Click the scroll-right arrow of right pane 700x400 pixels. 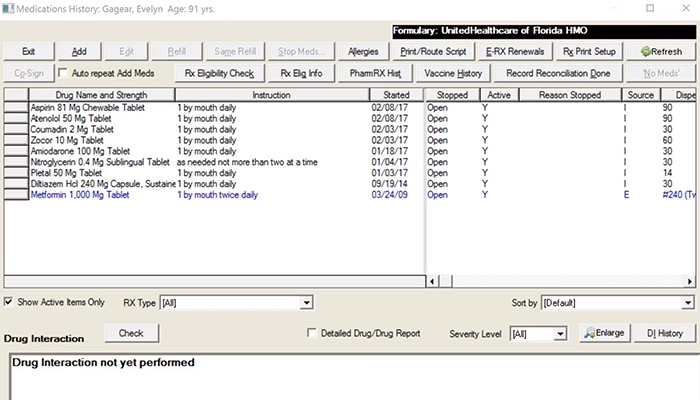[690, 281]
